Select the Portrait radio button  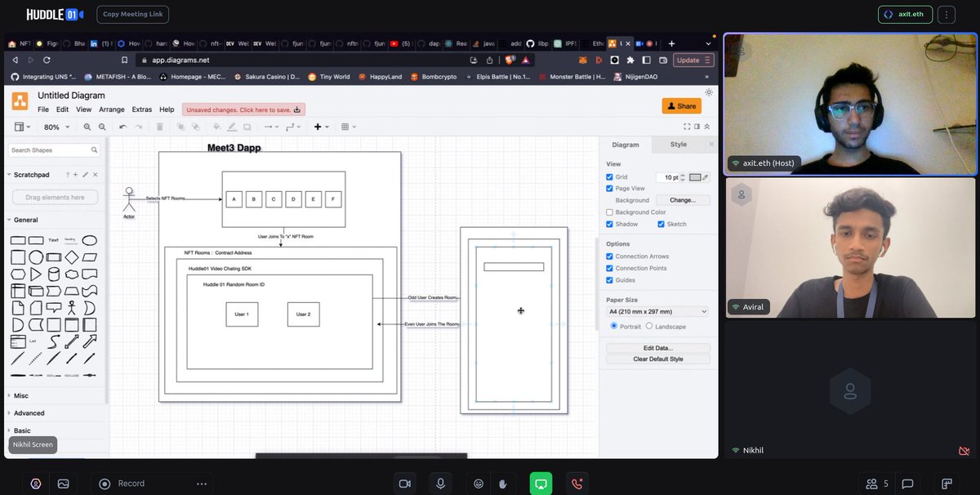point(614,326)
